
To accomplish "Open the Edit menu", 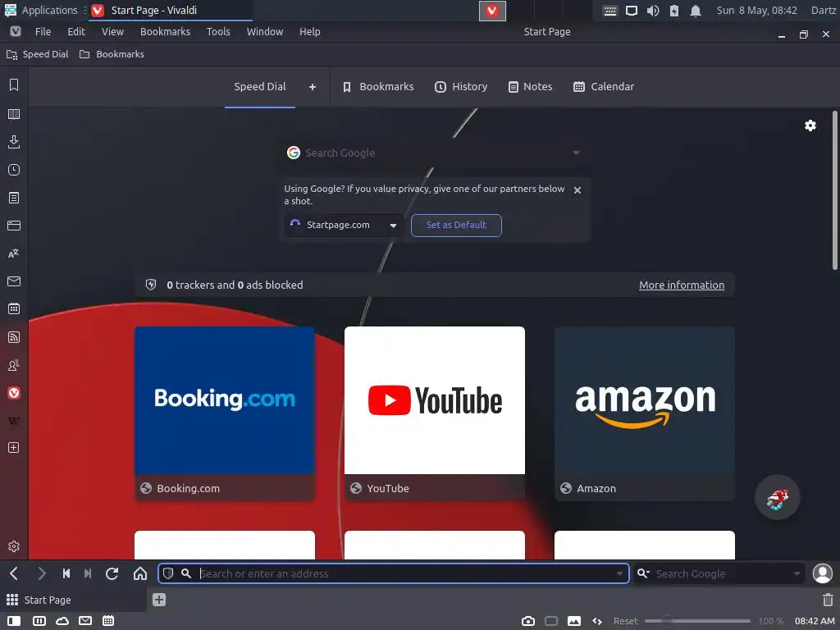I will point(76,32).
